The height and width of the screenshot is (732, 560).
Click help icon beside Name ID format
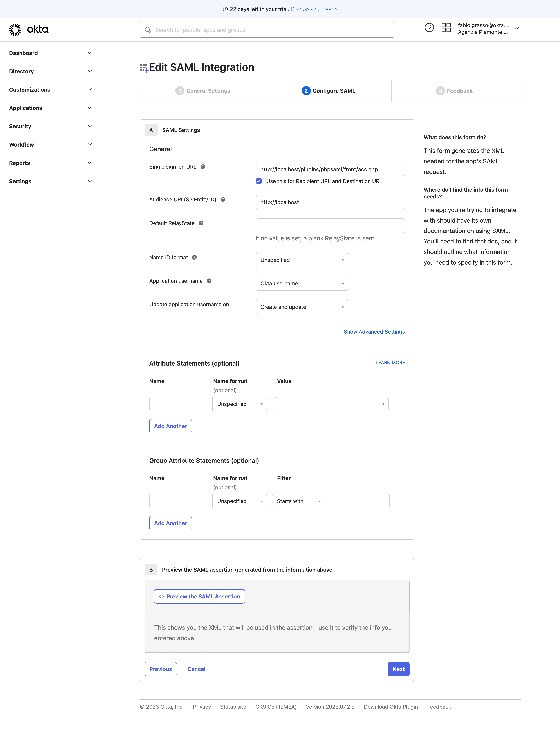point(194,257)
